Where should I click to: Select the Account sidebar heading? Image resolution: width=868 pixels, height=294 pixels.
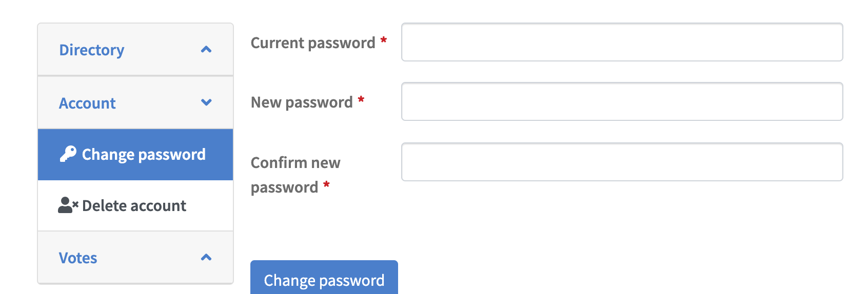pyautogui.click(x=87, y=103)
